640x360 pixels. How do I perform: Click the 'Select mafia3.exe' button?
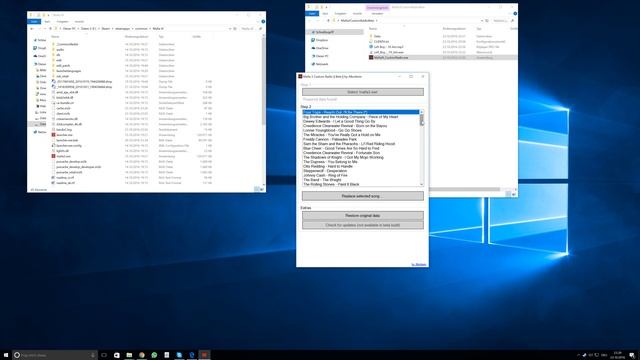tap(362, 92)
